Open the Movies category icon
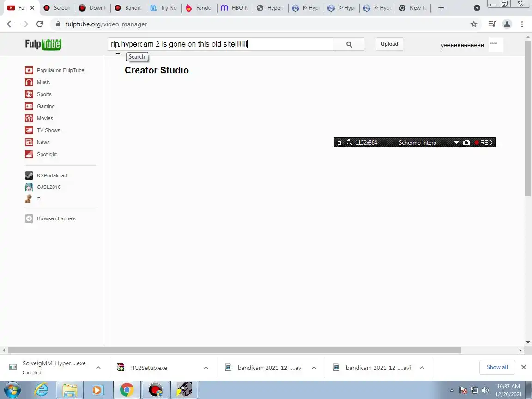The image size is (532, 399). pos(29,118)
